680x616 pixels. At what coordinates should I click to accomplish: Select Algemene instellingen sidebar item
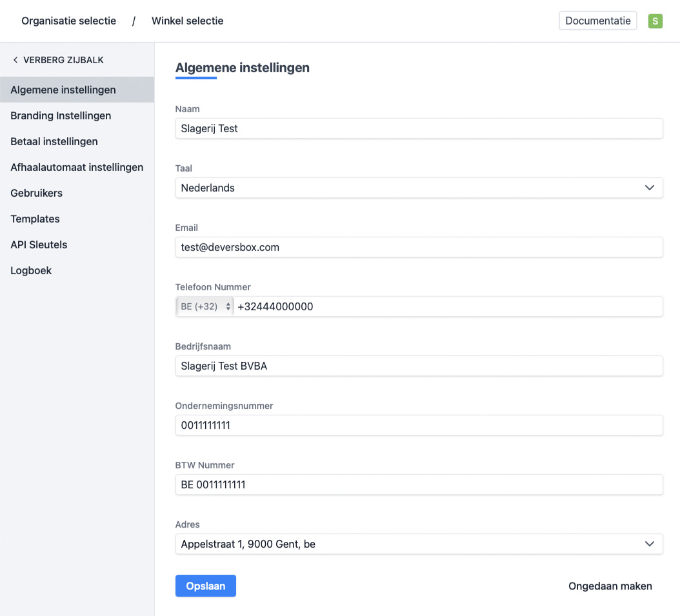(63, 90)
